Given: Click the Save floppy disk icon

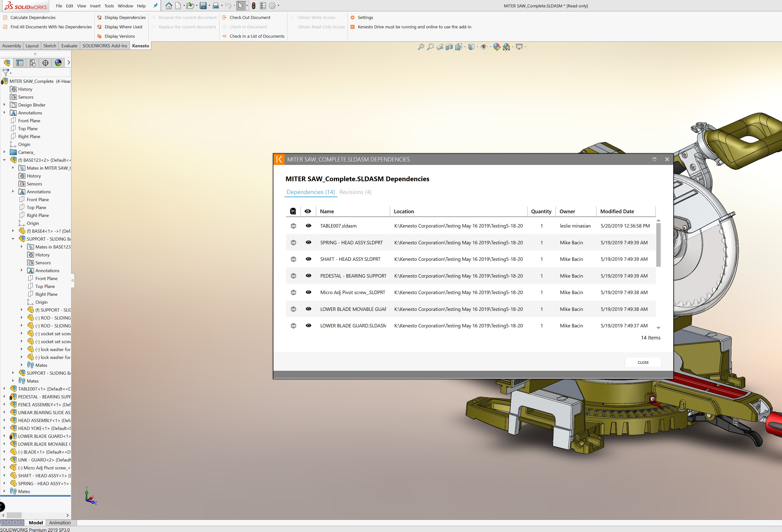Looking at the screenshot, I should point(203,6).
